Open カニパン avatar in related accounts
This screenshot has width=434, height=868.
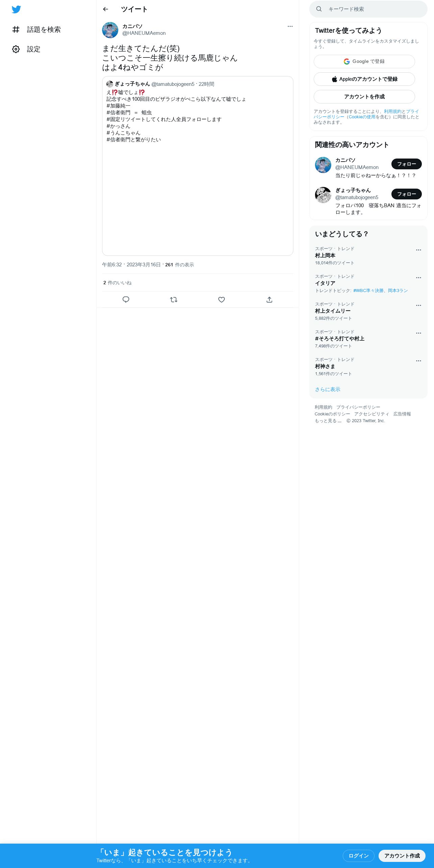[x=323, y=165]
